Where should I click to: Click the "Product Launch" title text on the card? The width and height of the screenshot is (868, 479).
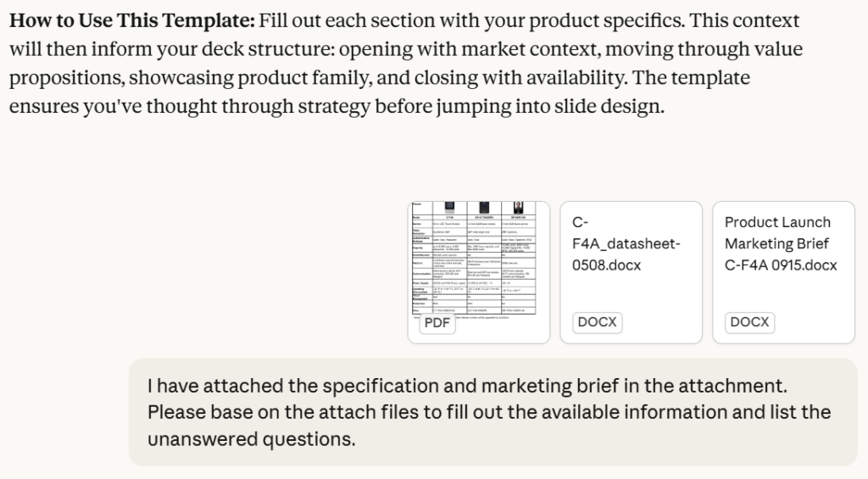(777, 222)
